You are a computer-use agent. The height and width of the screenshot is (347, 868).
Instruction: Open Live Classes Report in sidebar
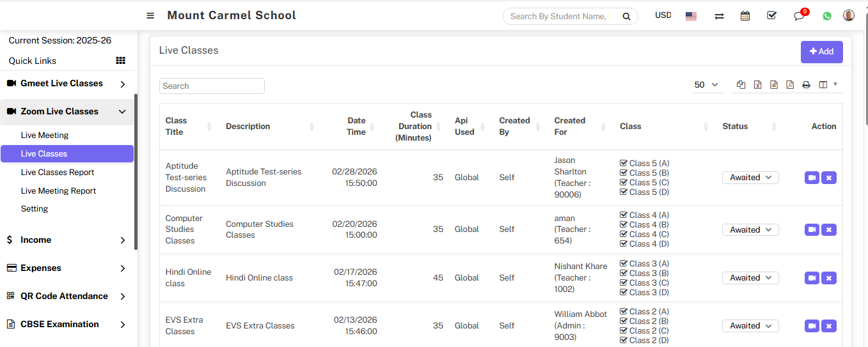coord(58,173)
